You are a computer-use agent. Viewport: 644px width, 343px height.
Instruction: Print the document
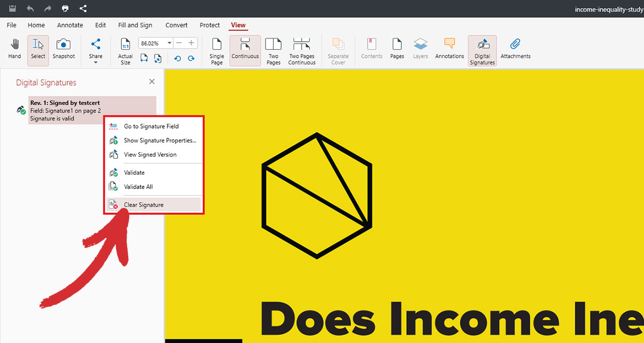pos(65,8)
